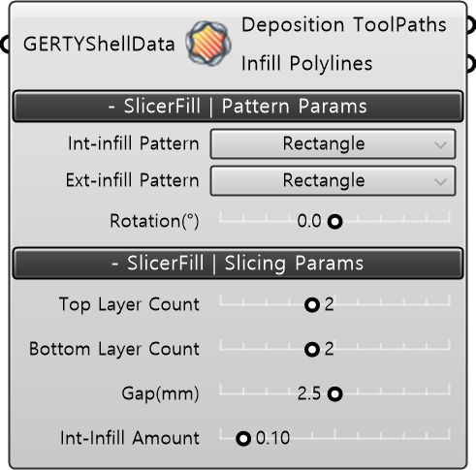Click the Deposition ToolPaths output connector
The image size is (476, 470).
click(x=471, y=24)
